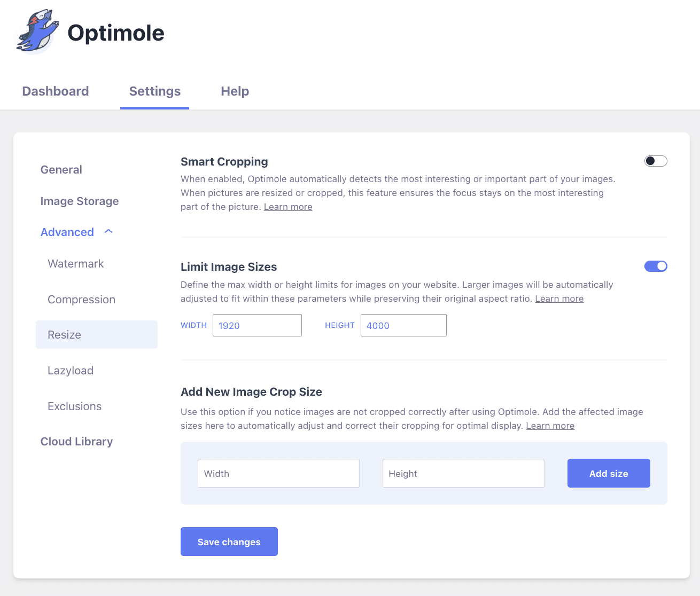
Task: Open Cloud Library section
Action: click(x=76, y=442)
